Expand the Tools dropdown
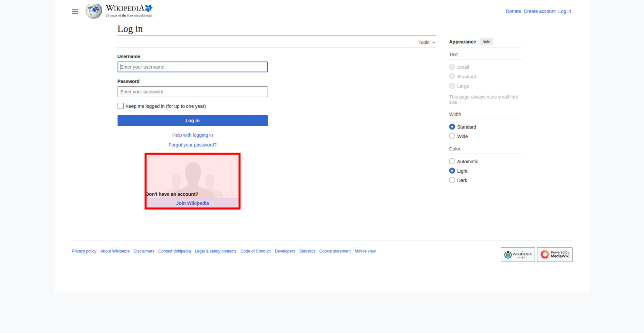 (x=427, y=43)
